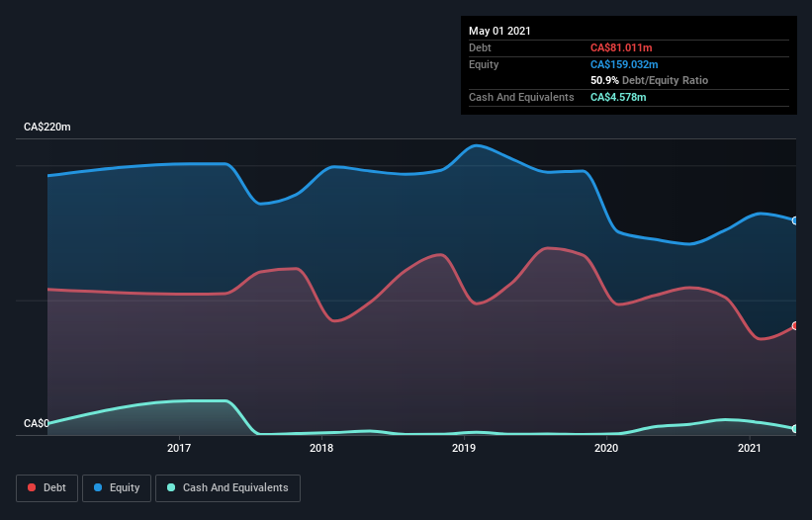Select the 2021 x-axis label
Viewport: 812px width, 520px height.
coord(749,448)
